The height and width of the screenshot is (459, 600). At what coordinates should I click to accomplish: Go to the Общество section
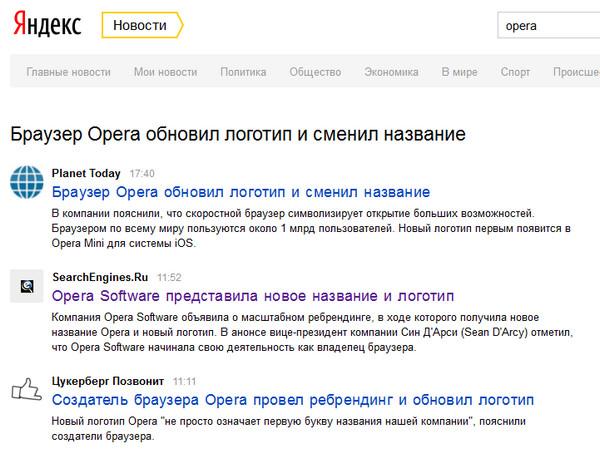coord(315,72)
